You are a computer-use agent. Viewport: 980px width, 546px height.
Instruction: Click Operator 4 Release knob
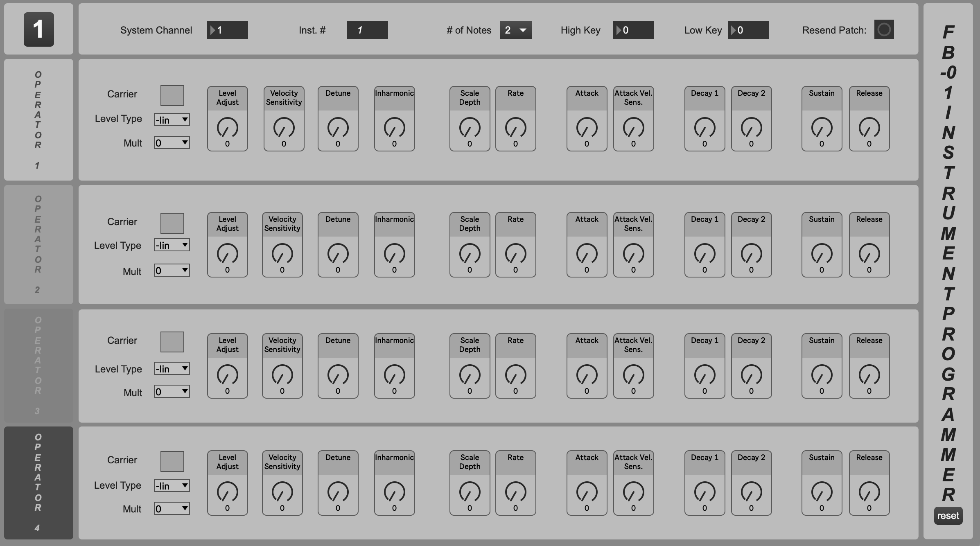click(x=869, y=492)
